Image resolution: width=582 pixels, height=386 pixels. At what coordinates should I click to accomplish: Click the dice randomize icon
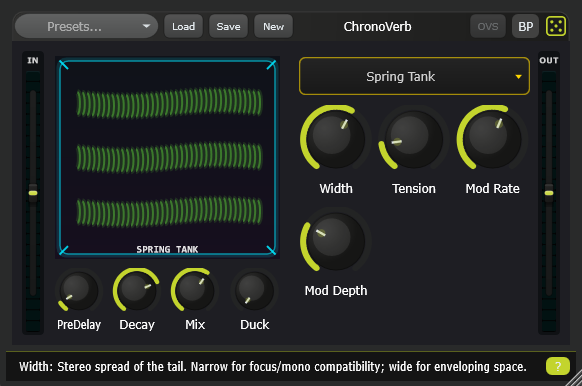[556, 26]
